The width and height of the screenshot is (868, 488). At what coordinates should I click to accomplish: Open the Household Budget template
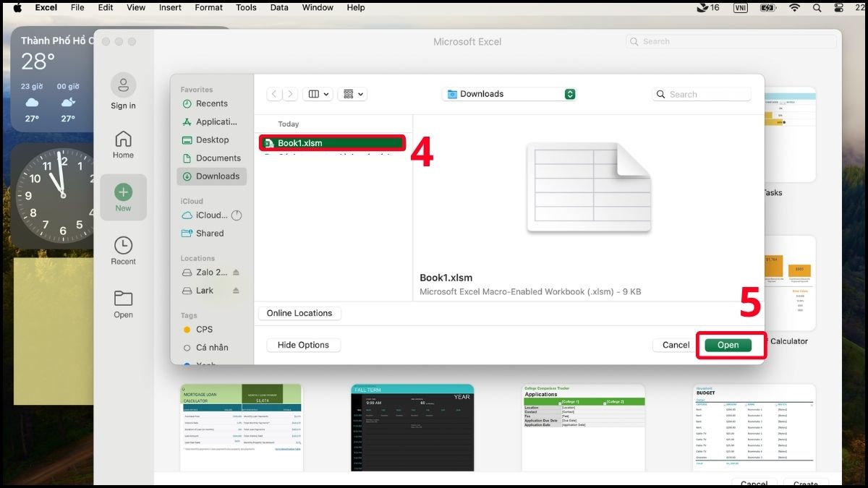click(754, 427)
